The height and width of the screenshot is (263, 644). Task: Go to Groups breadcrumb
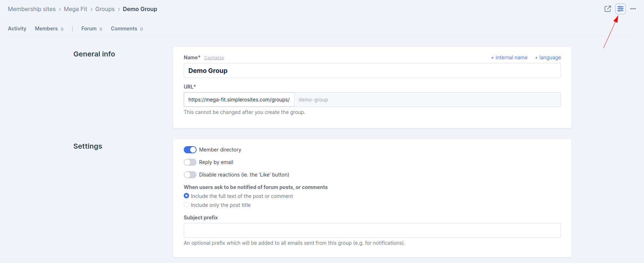(x=105, y=9)
